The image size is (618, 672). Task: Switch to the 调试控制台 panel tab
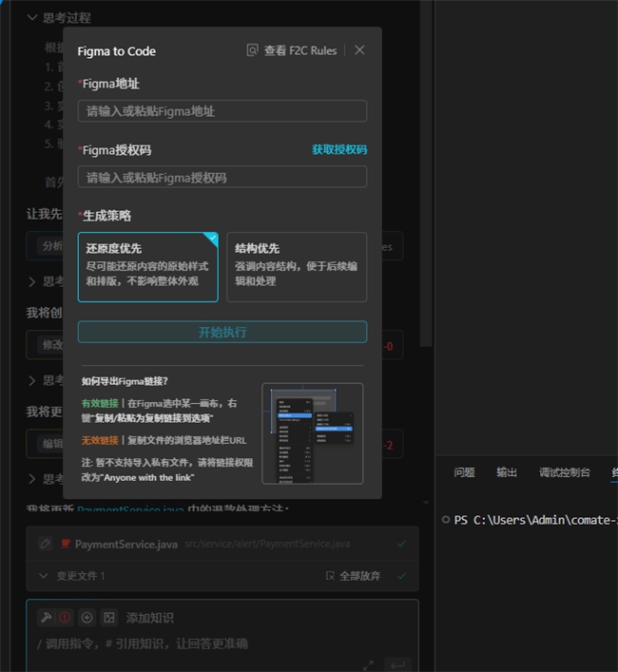pos(565,472)
